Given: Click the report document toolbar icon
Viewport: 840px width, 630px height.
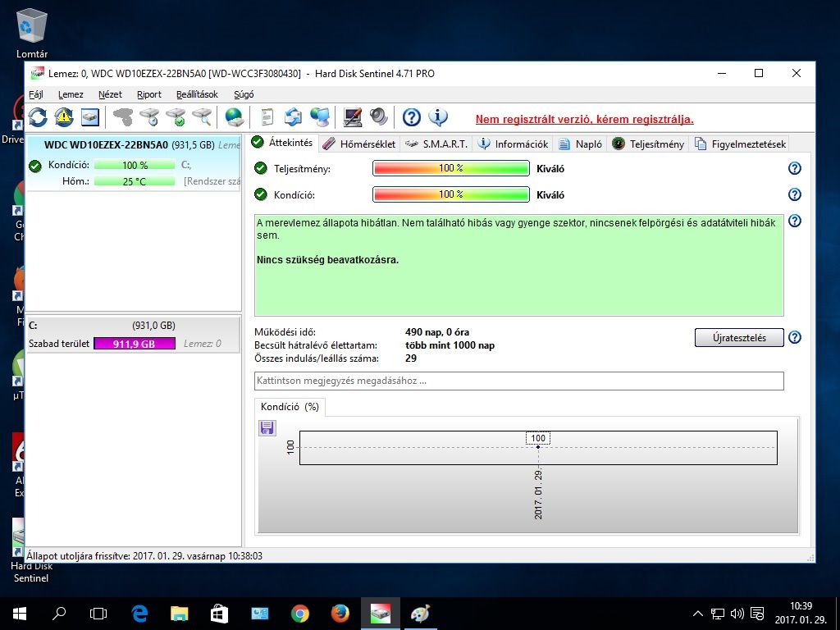Looking at the screenshot, I should click(267, 116).
